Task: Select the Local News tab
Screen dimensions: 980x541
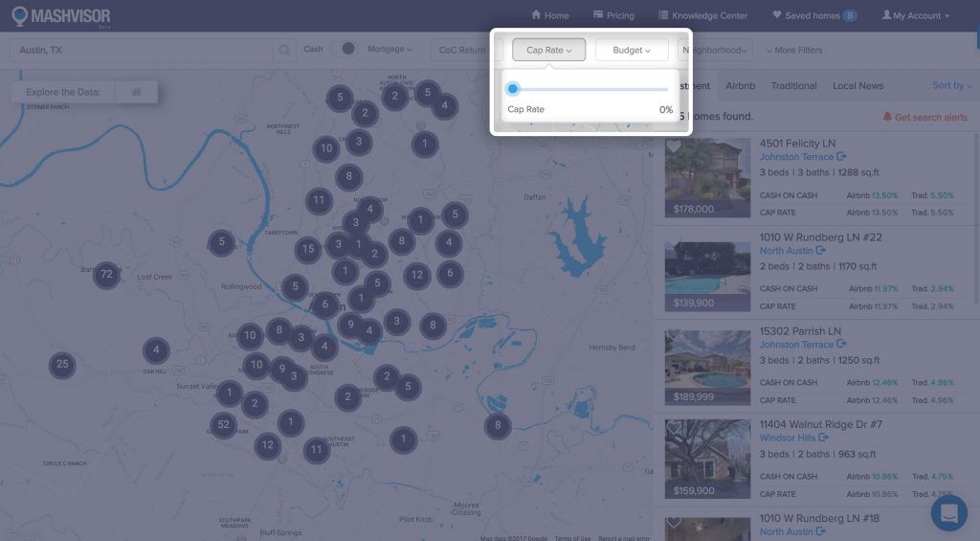Action: (857, 86)
